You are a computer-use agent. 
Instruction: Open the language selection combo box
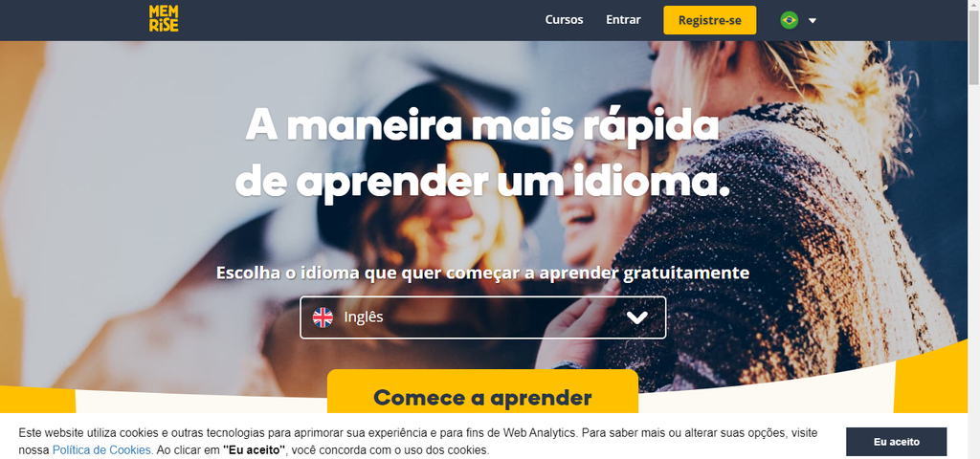click(x=482, y=317)
